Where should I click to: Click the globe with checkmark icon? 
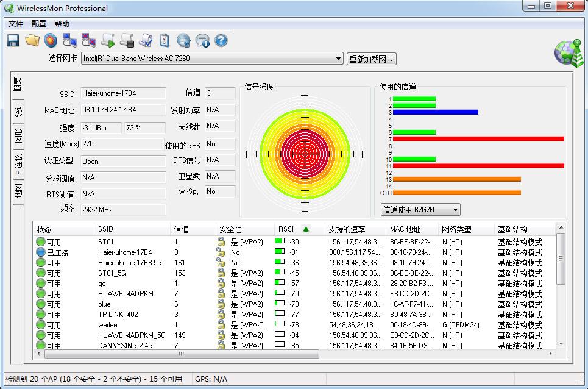183,40
